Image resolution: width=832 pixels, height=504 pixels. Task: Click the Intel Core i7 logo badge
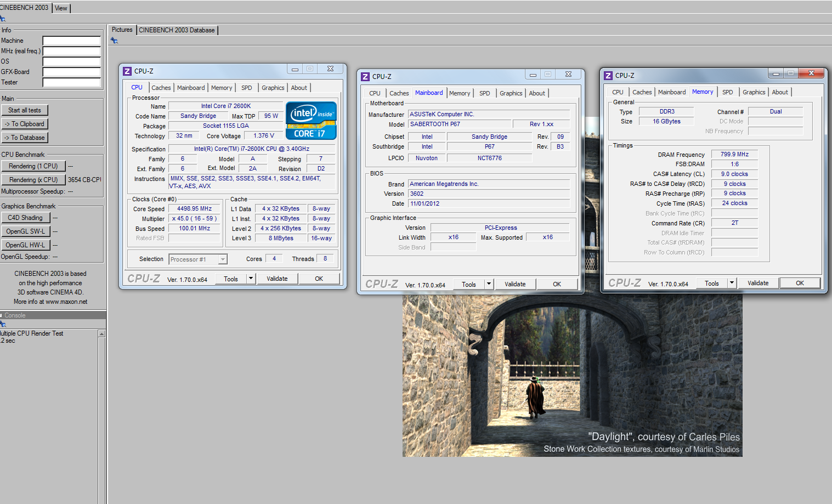point(311,121)
